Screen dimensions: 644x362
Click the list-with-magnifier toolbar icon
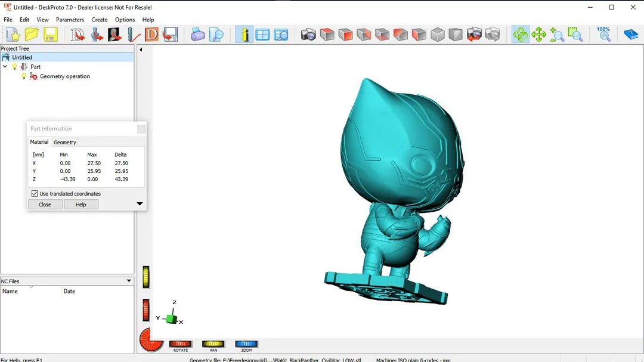(x=281, y=35)
